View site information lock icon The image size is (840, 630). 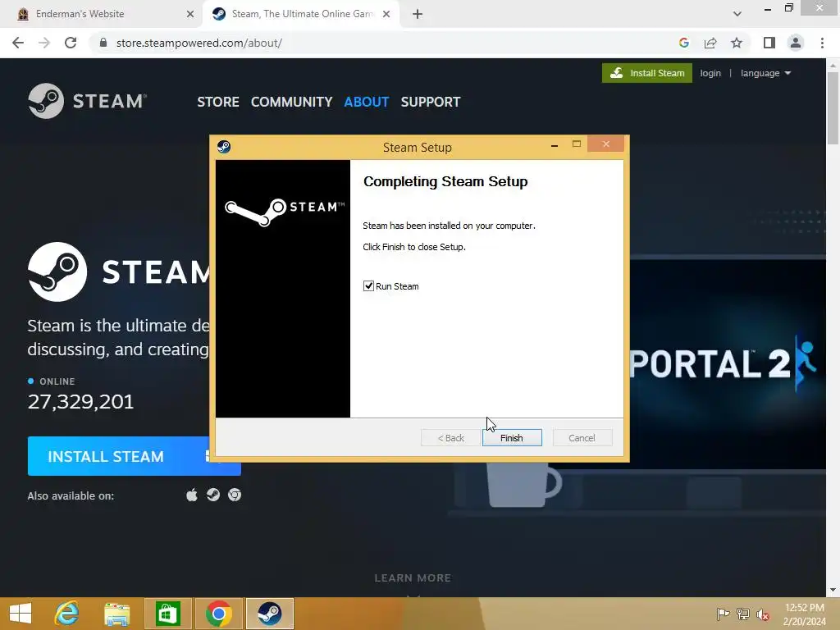click(x=103, y=43)
